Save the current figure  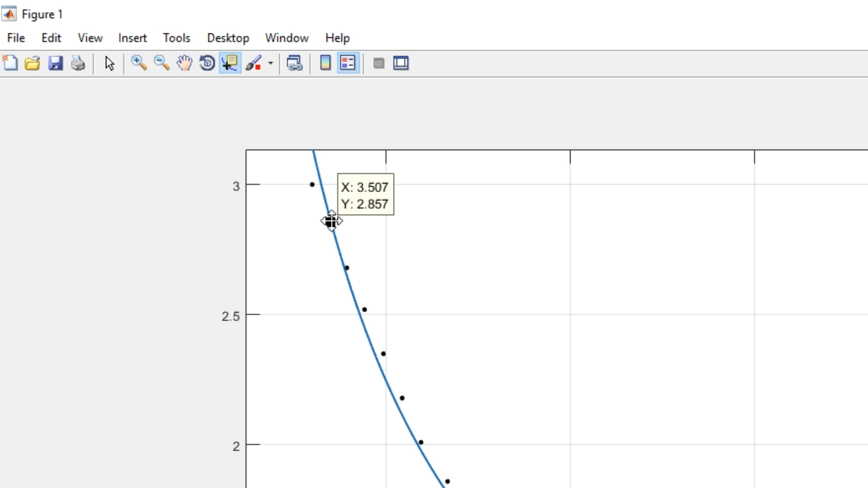(56, 63)
